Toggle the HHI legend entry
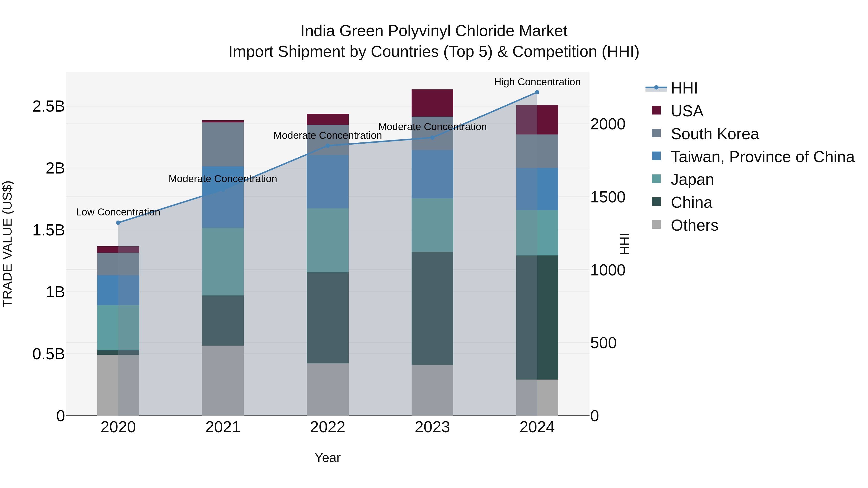Image resolution: width=868 pixels, height=488 pixels. pos(671,88)
